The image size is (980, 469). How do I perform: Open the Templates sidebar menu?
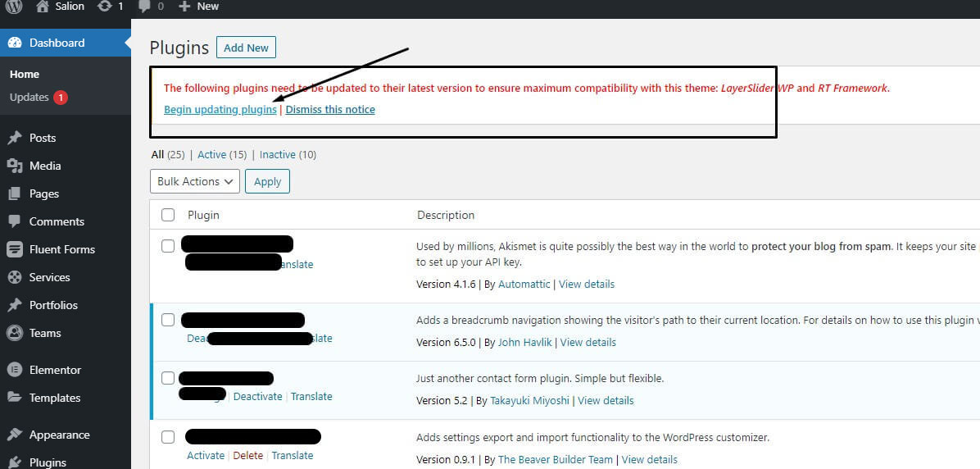coord(55,398)
